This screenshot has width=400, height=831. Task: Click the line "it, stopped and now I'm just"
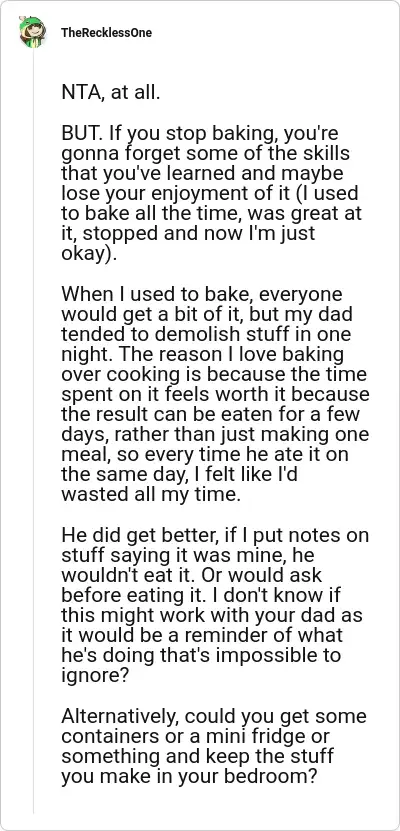[188, 233]
